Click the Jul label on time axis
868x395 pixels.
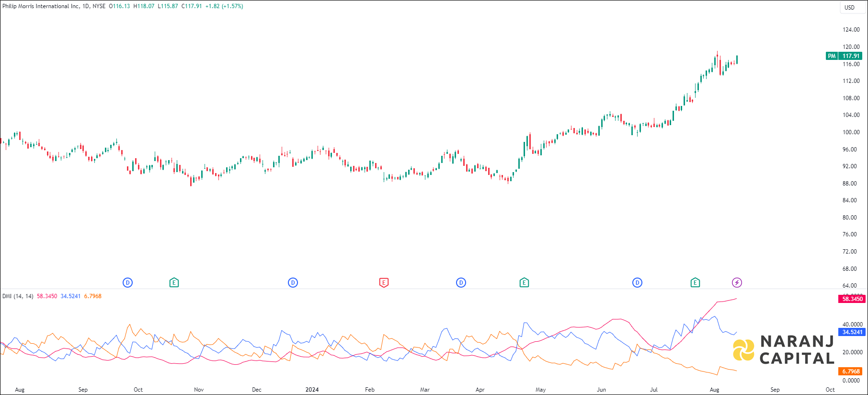654,390
